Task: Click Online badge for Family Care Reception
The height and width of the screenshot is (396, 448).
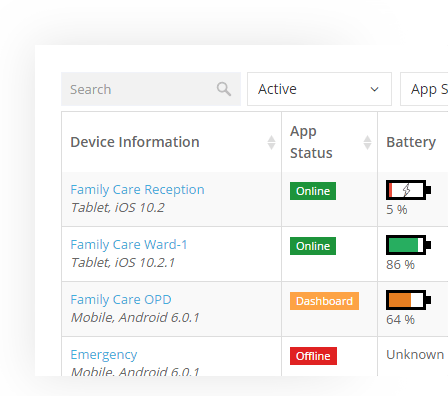Action: tap(313, 191)
